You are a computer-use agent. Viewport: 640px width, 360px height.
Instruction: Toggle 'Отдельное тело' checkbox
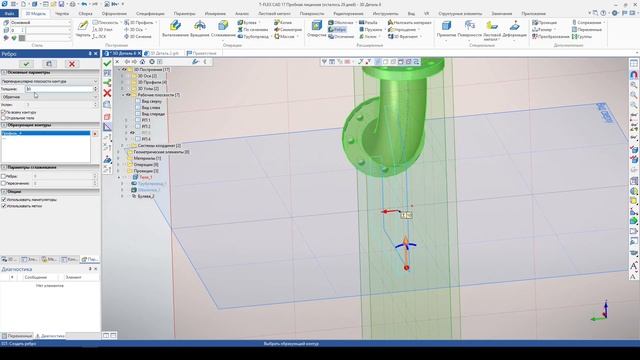pos(4,118)
